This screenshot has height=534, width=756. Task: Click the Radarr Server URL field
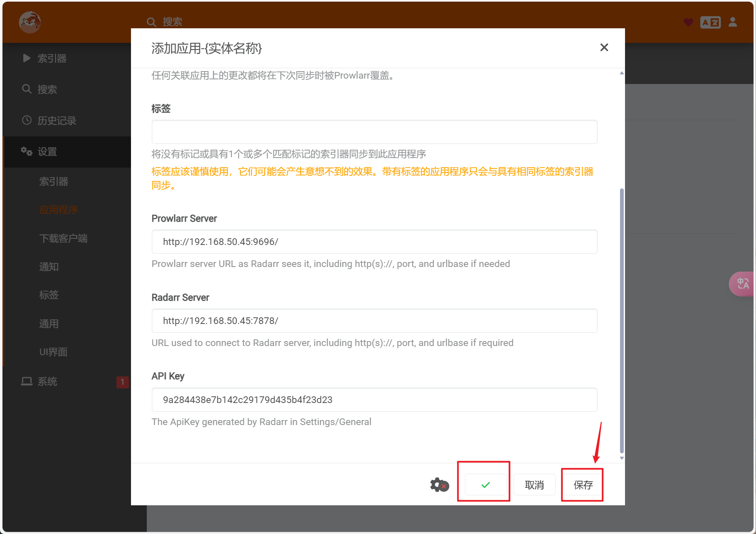coord(374,321)
